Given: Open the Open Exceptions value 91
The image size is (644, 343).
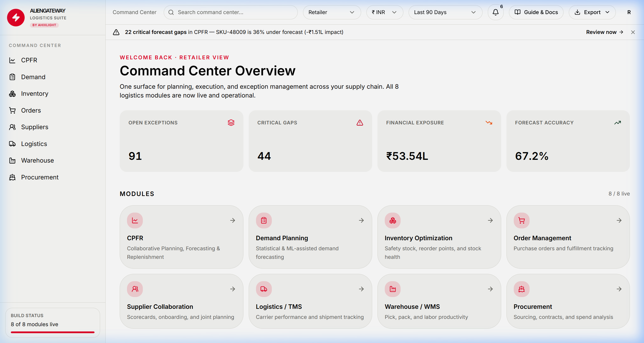Looking at the screenshot, I should [x=135, y=156].
